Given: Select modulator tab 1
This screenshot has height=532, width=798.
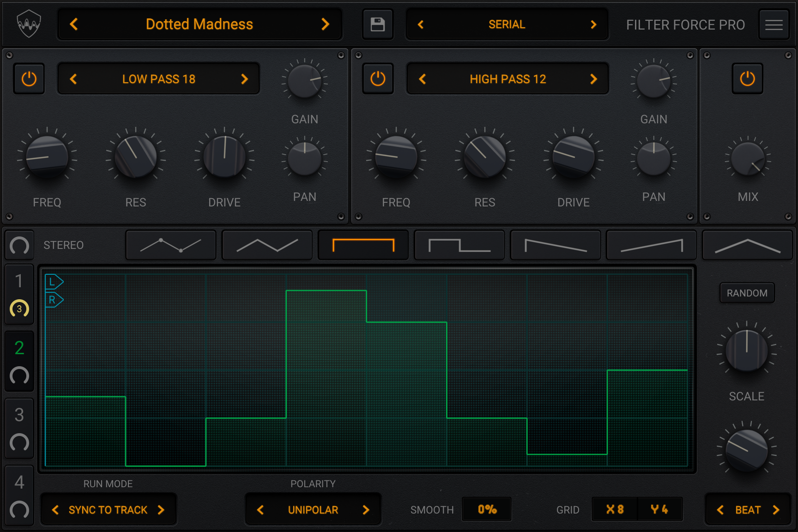Looking at the screenshot, I should (x=19, y=282).
